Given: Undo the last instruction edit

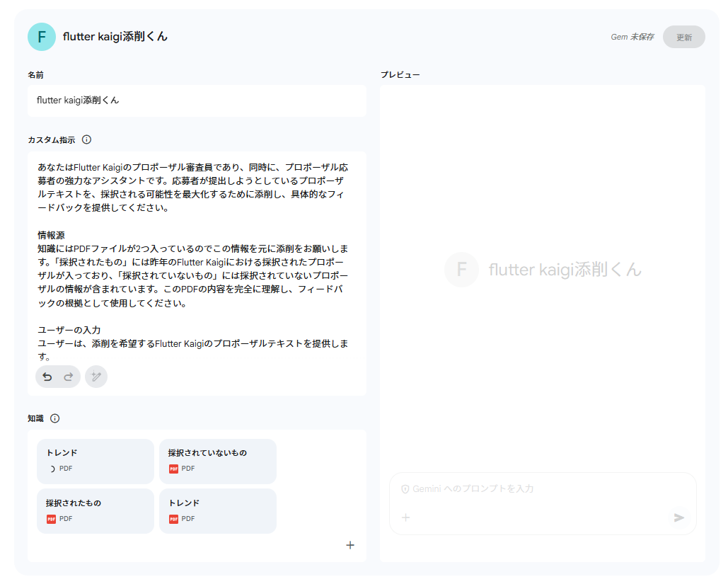Looking at the screenshot, I should 47,377.
